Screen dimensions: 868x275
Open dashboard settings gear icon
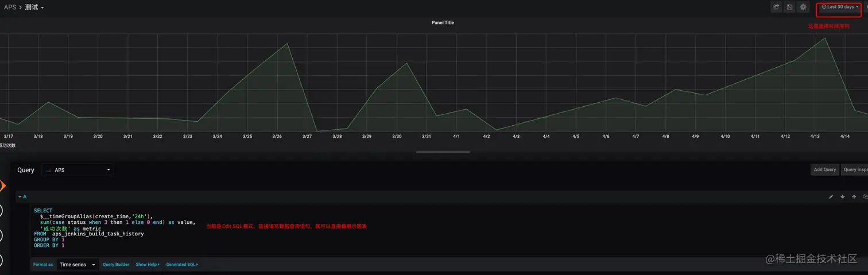coord(803,7)
